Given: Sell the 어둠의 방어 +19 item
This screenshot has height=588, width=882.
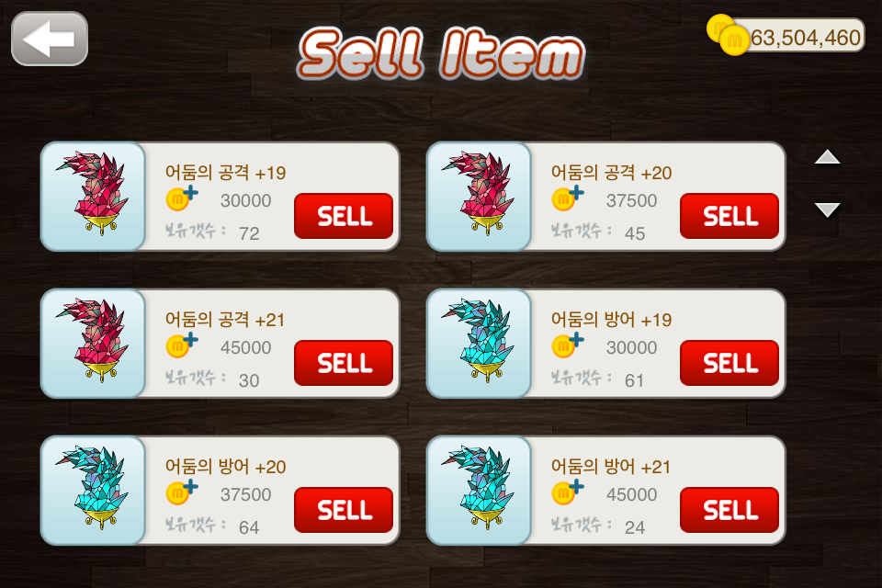Looking at the screenshot, I should [729, 363].
